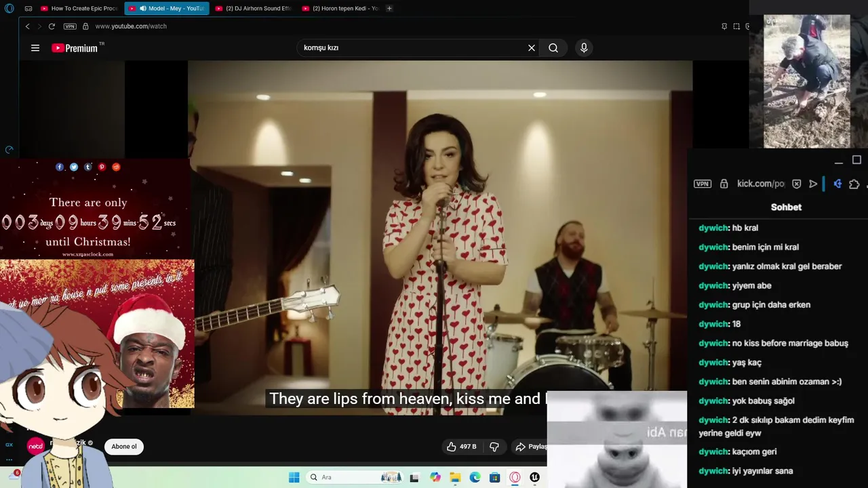Image resolution: width=868 pixels, height=488 pixels.
Task: Click the music video player
Action: click(439, 237)
